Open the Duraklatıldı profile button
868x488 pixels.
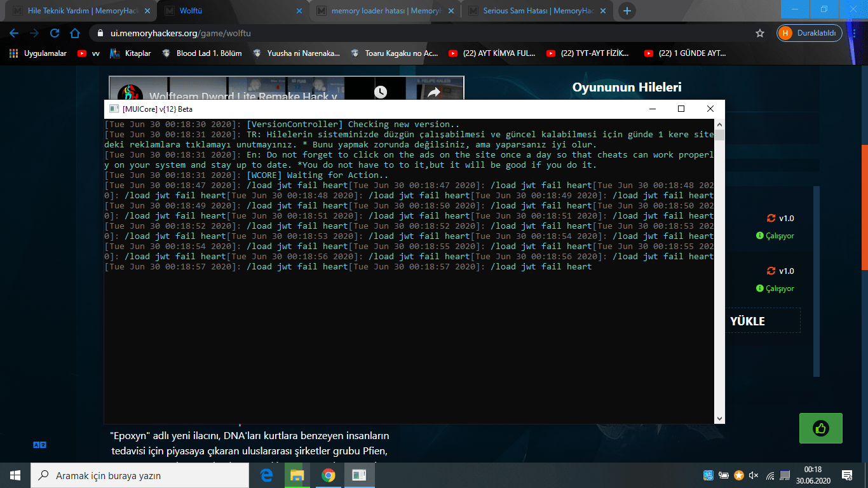click(x=810, y=33)
